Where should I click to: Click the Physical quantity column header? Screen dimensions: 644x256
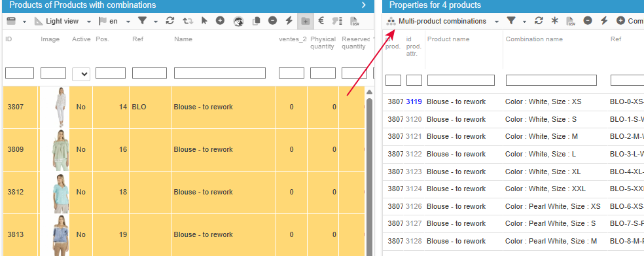coord(323,43)
